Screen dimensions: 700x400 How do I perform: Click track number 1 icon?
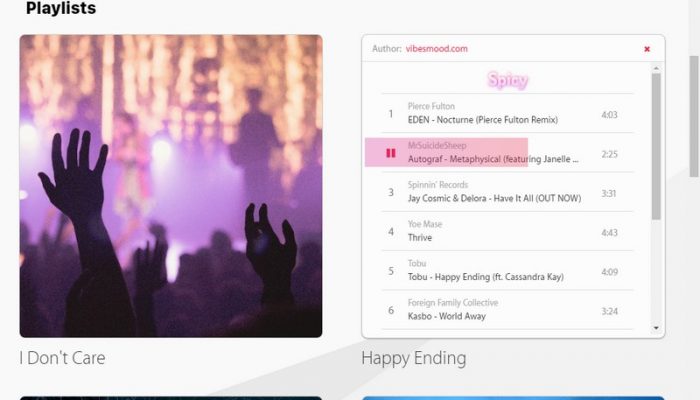391,114
